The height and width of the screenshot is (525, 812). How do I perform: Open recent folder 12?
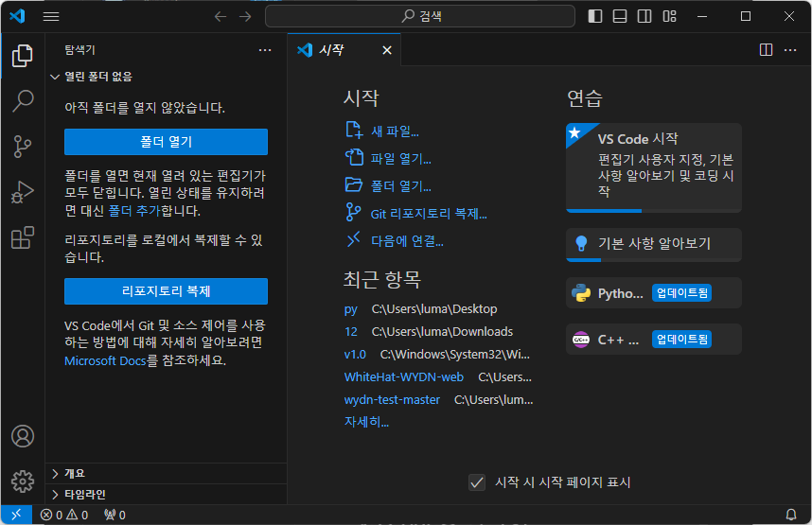click(x=350, y=332)
